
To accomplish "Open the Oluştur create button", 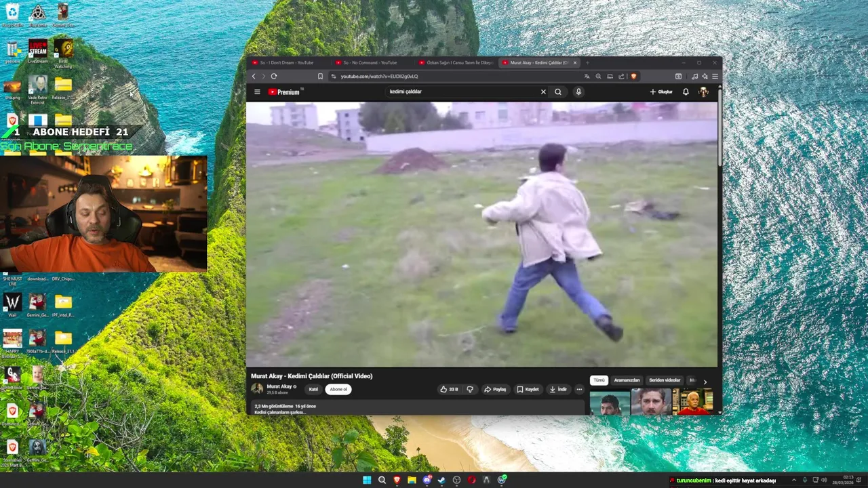I will [x=661, y=91].
